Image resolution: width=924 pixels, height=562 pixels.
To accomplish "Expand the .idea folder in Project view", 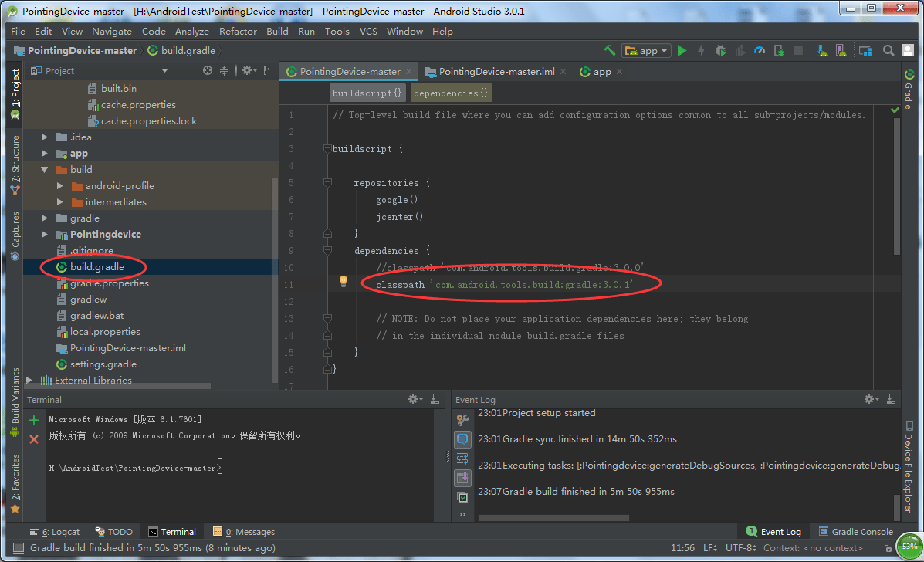I will pos(44,137).
